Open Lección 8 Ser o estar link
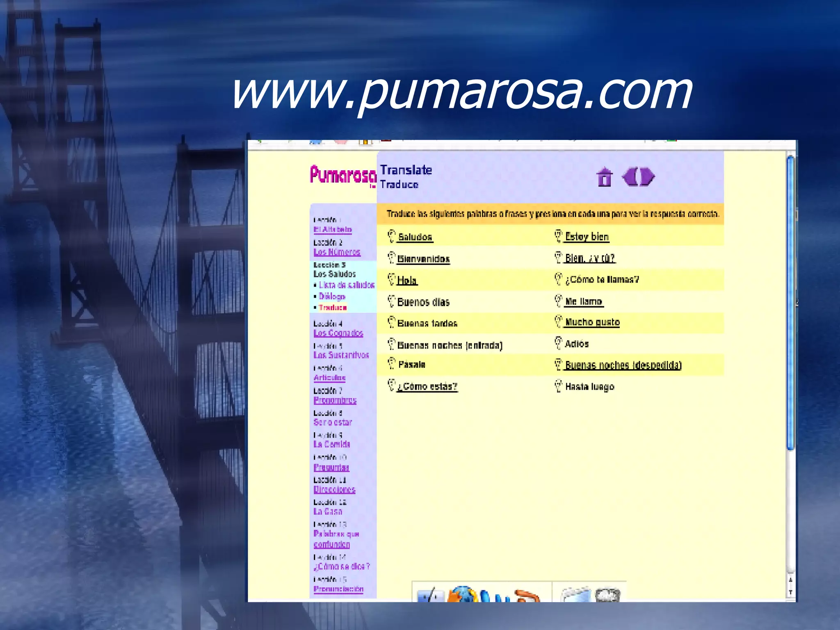 (x=333, y=422)
